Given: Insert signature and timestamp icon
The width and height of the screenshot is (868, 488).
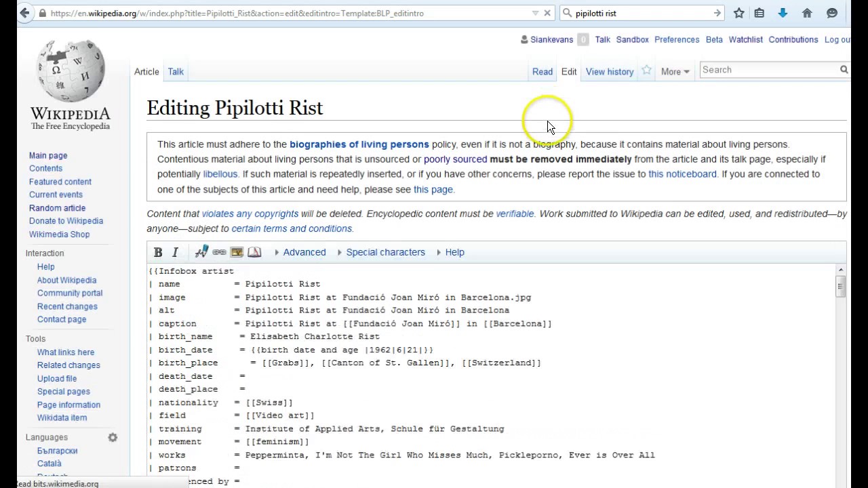Looking at the screenshot, I should (201, 251).
